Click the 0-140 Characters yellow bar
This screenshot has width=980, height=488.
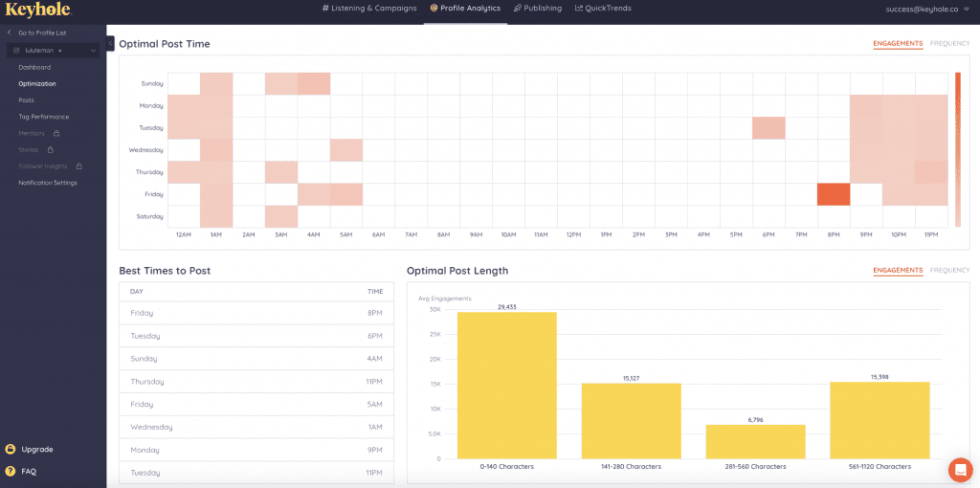point(506,385)
